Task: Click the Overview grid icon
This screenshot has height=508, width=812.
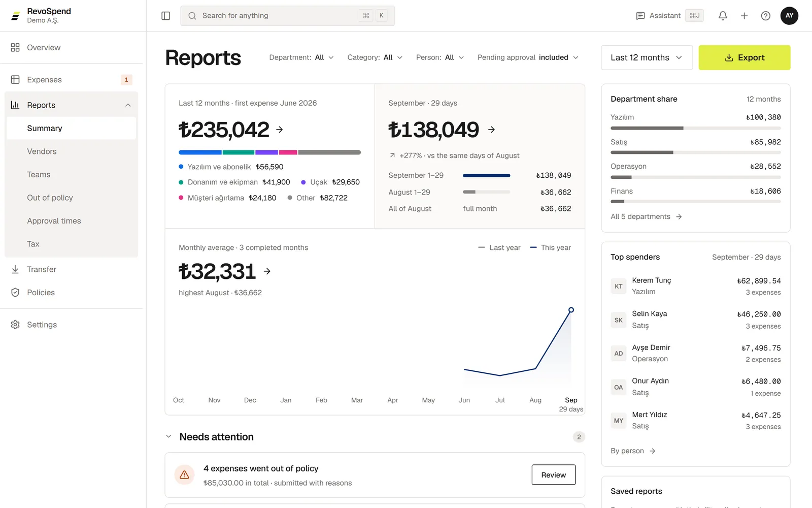Action: (15, 47)
